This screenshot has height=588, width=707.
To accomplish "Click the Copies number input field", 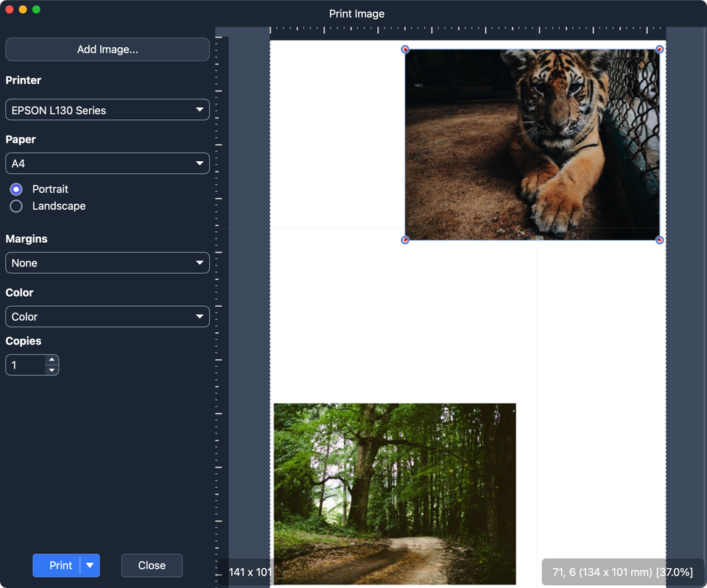I will click(x=26, y=365).
